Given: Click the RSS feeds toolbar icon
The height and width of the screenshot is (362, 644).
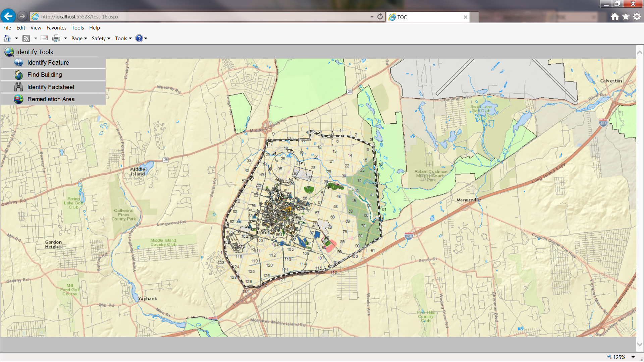Looking at the screenshot, I should [26, 39].
